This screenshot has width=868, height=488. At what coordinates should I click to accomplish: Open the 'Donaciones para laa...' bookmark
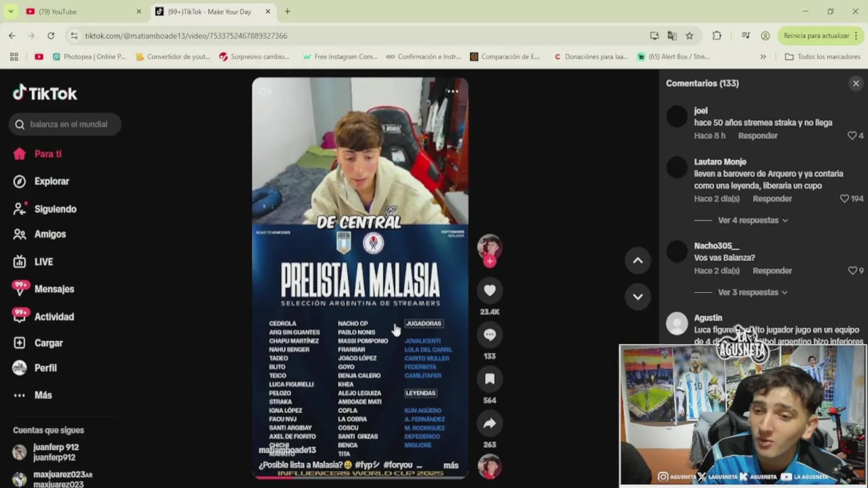[x=591, y=57]
